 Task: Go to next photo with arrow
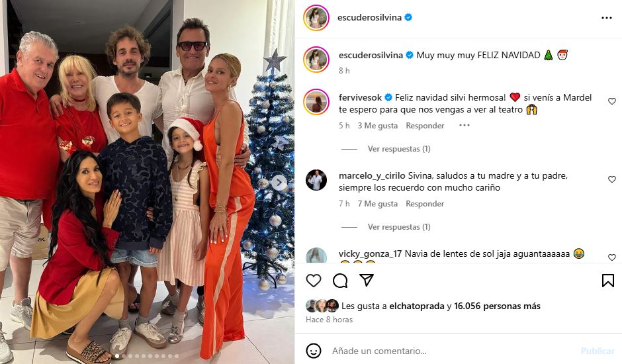click(279, 183)
